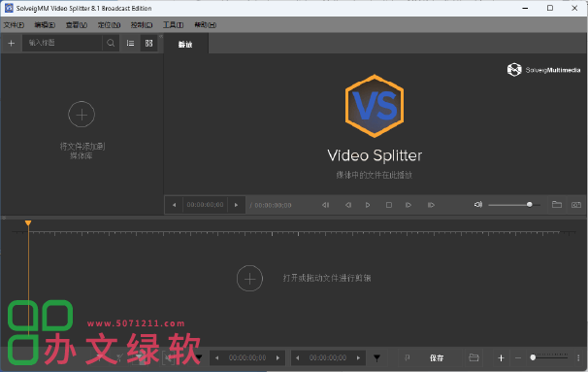Click the SolveigMultimedia logo
588x372 pixels.
pos(543,70)
